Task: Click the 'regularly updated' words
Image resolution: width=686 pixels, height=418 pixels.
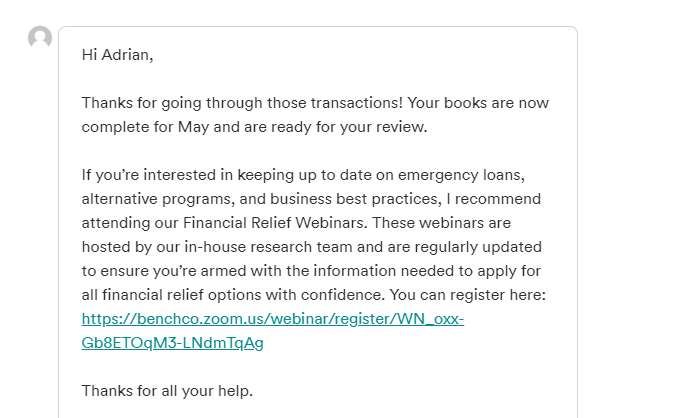Action: (478, 247)
